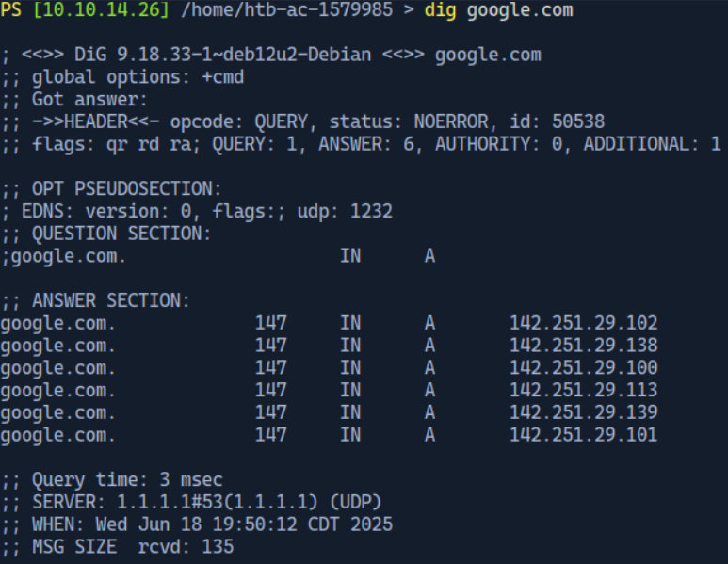Image resolution: width=728 pixels, height=564 pixels.
Task: Click the 'QUESTION SECTION' heading
Action: point(121,234)
